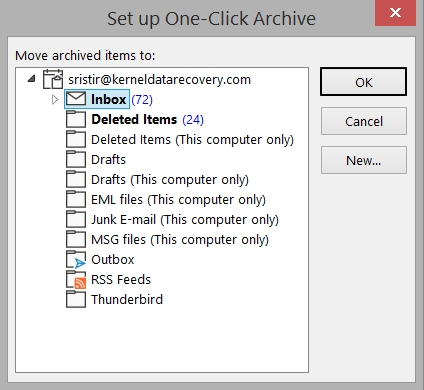Select the sristir@kerneldatarecovery.com account row
Screen dimensions: 424x390
tap(159, 80)
